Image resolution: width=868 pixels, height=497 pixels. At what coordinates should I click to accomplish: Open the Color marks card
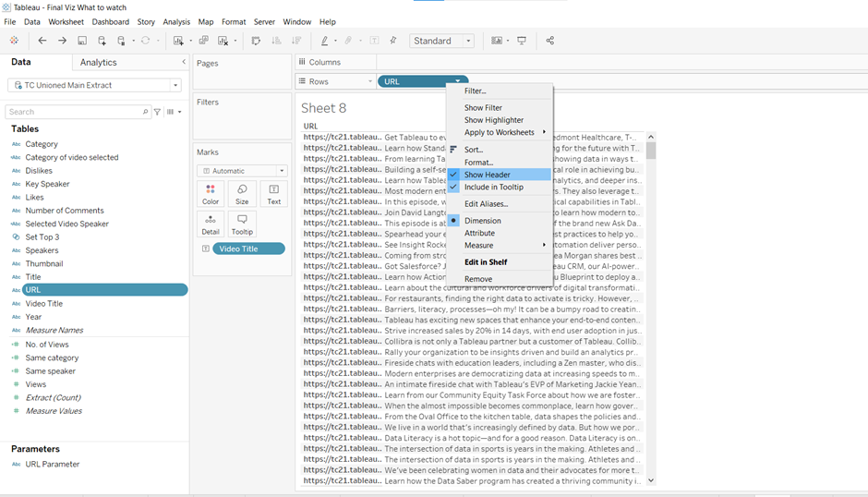pos(211,193)
